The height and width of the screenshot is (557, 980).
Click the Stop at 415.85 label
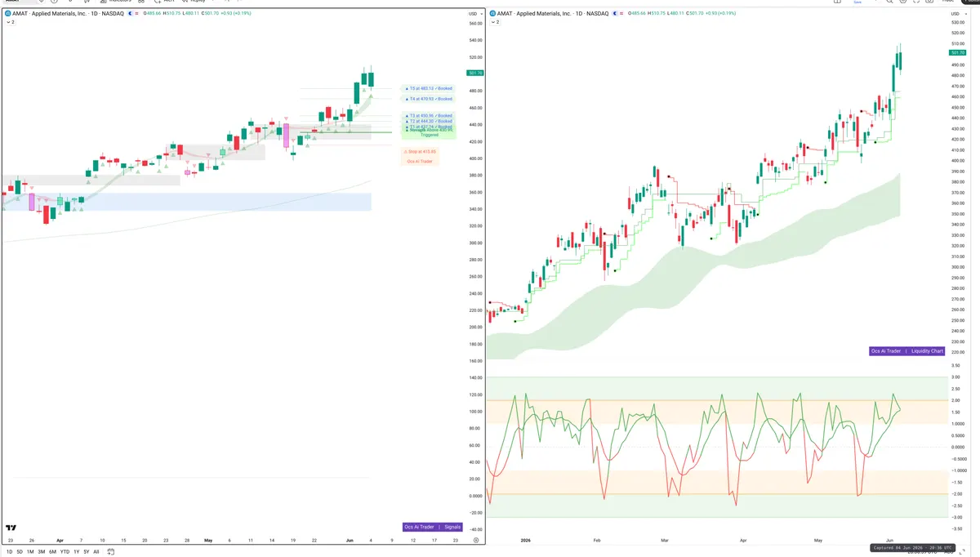(421, 151)
